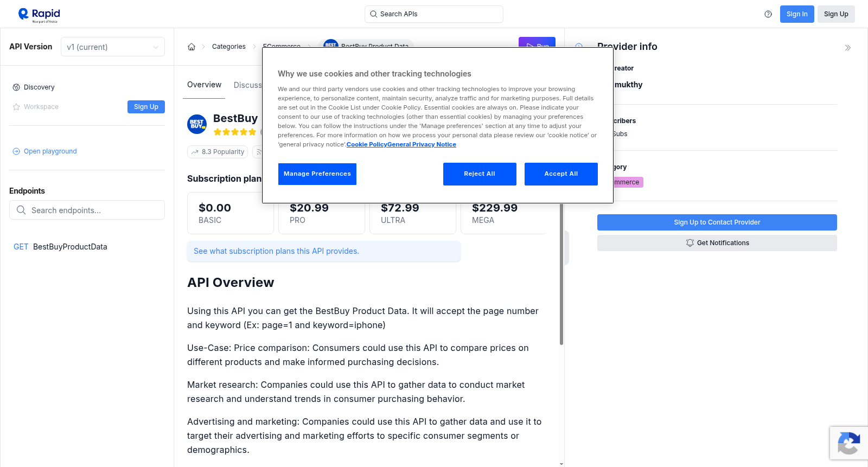Open the API Version dropdown
The width and height of the screenshot is (868, 467).
pos(113,47)
